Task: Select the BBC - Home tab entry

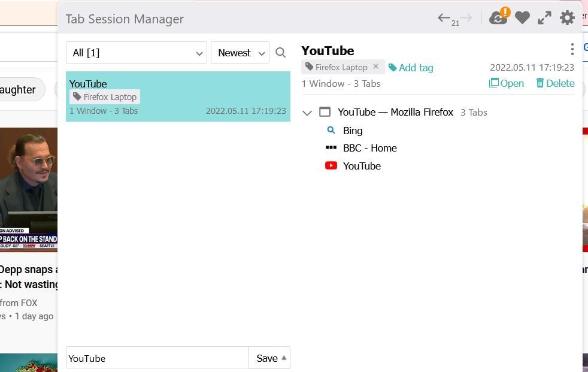Action: point(369,148)
